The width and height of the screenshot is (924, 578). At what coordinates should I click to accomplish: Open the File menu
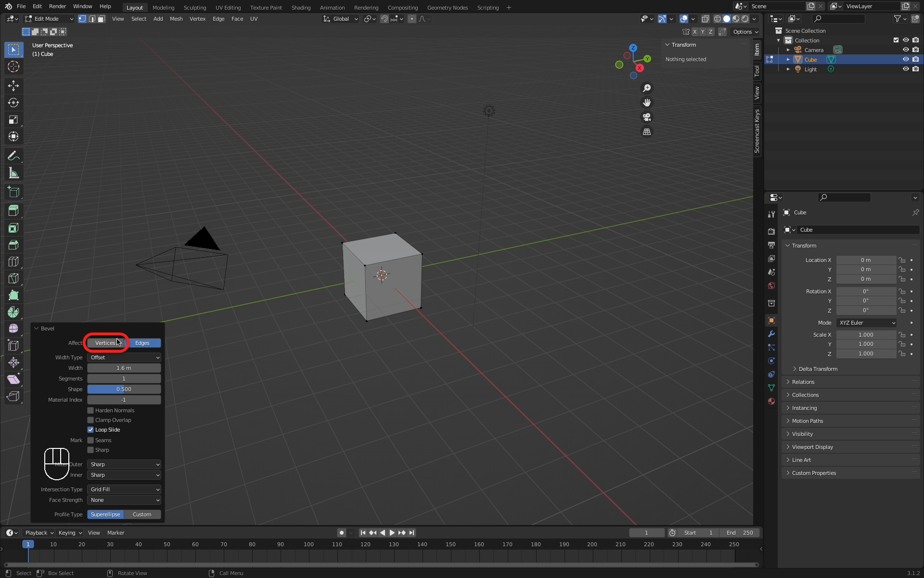(x=21, y=6)
